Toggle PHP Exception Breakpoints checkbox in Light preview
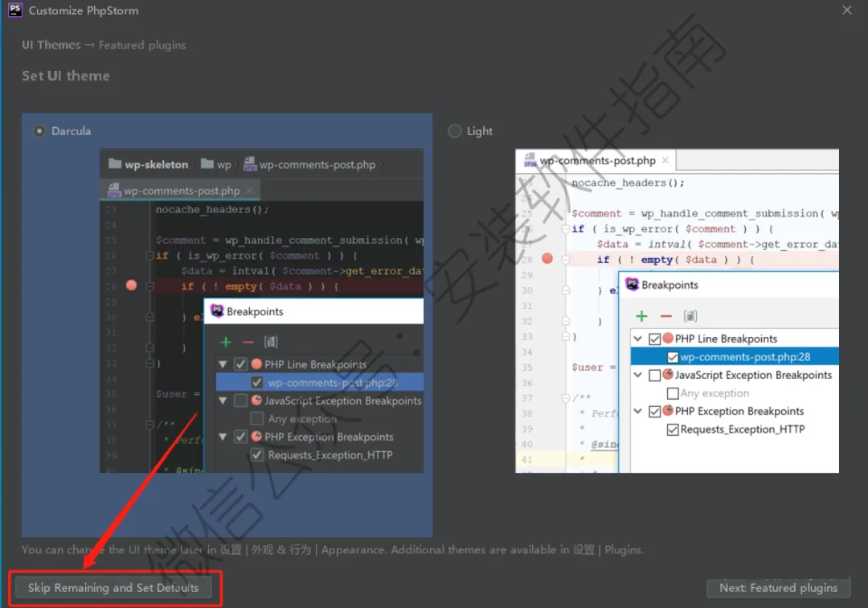The width and height of the screenshot is (868, 608). [x=654, y=412]
